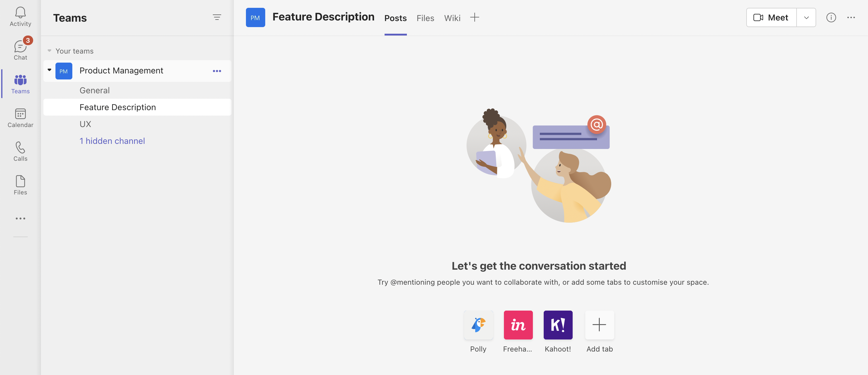Click the Kahoot! app icon
The image size is (868, 375).
[558, 325]
